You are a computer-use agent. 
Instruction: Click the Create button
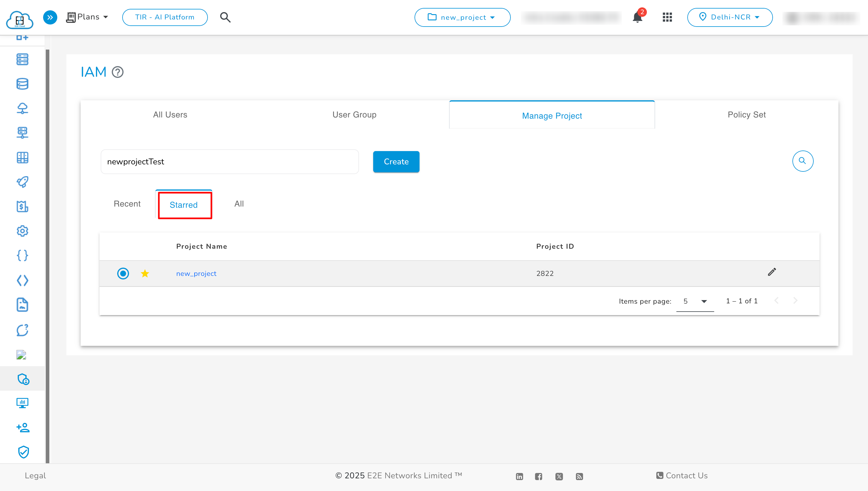(x=396, y=161)
